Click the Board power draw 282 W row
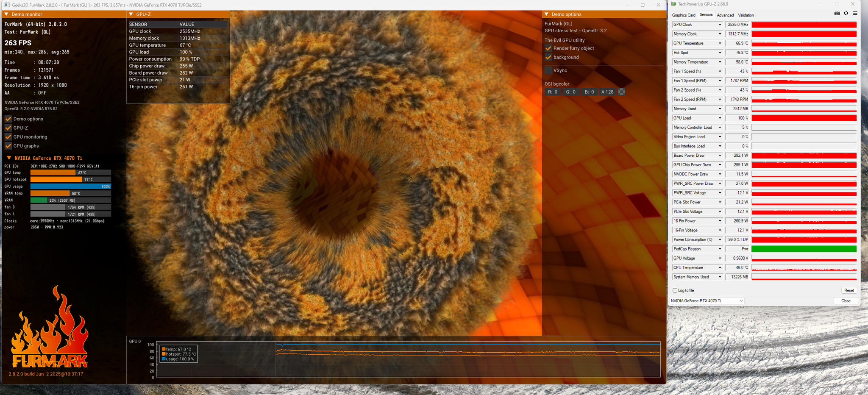 tap(178, 73)
